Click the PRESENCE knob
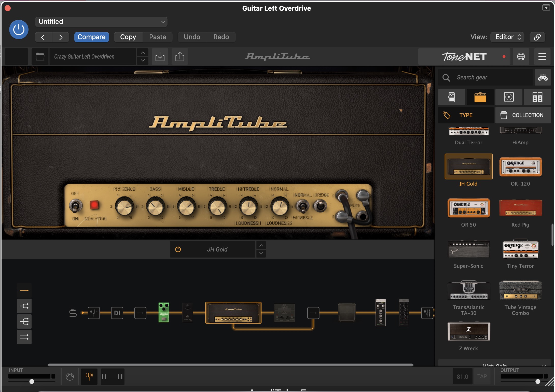Viewport: 555px width, 392px height. pyautogui.click(x=124, y=206)
